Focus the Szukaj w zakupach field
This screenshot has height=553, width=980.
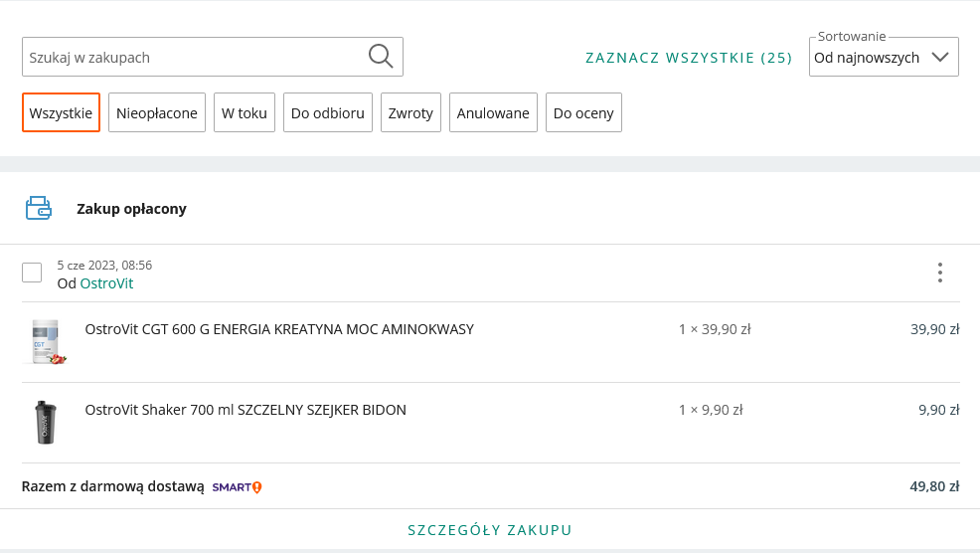(213, 57)
